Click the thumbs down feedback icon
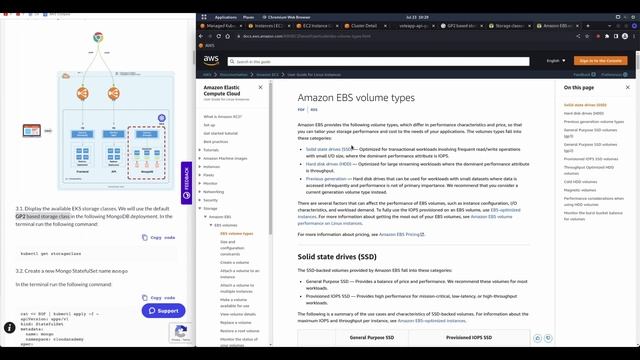The height and width of the screenshot is (360, 640). (548, 338)
